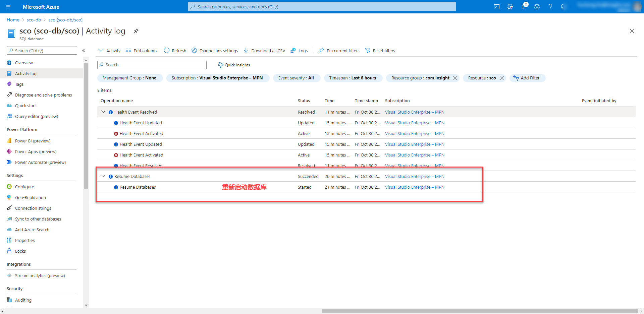Click the horizontal scrollbar at the bottom
This screenshot has width=644, height=314.
(x=480, y=311)
